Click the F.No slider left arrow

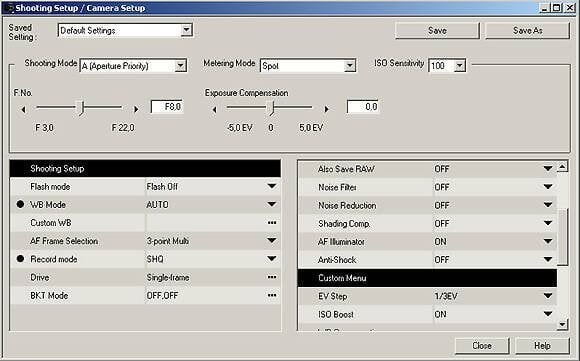(24, 109)
